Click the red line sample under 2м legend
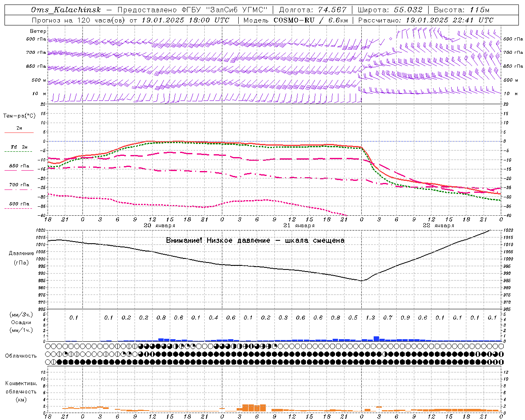 coord(19,132)
